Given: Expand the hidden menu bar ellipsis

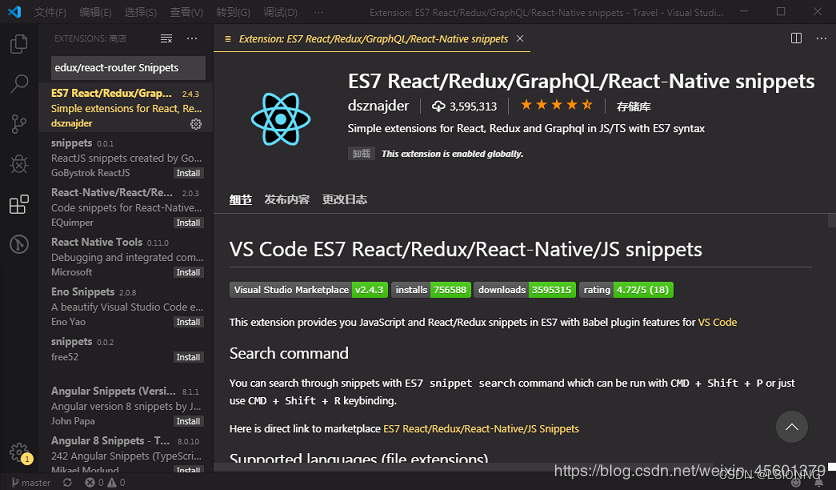Looking at the screenshot, I should click(318, 12).
